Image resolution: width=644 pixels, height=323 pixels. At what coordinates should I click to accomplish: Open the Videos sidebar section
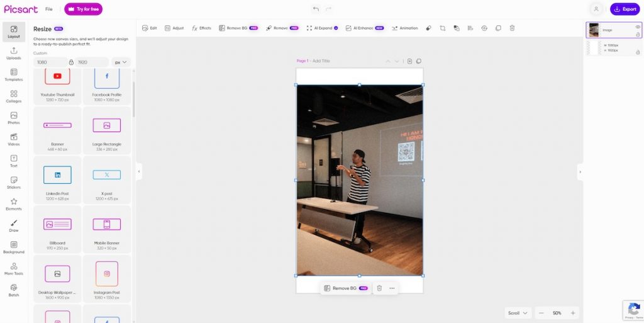click(x=14, y=140)
